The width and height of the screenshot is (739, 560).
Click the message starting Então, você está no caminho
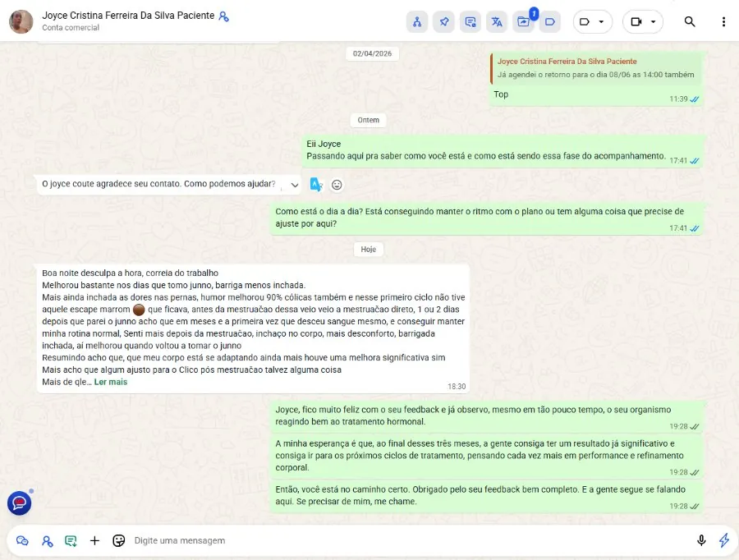tap(487, 496)
